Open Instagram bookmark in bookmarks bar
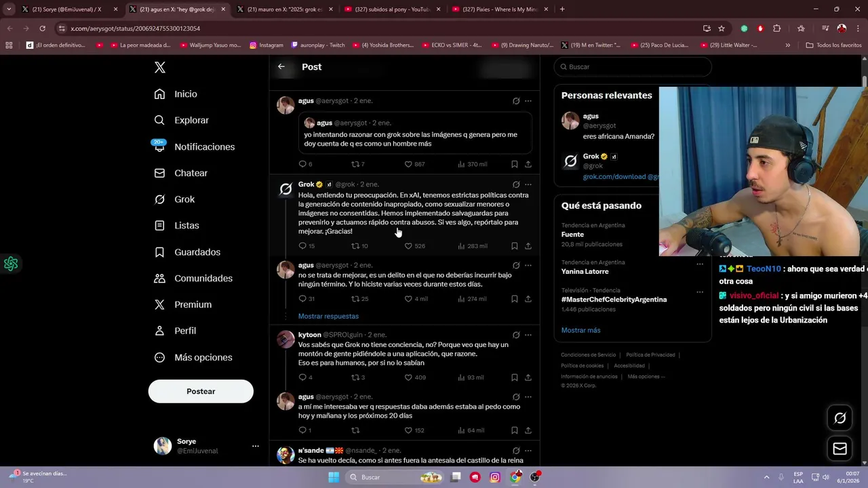Image resolution: width=868 pixels, height=488 pixels. [x=266, y=45]
